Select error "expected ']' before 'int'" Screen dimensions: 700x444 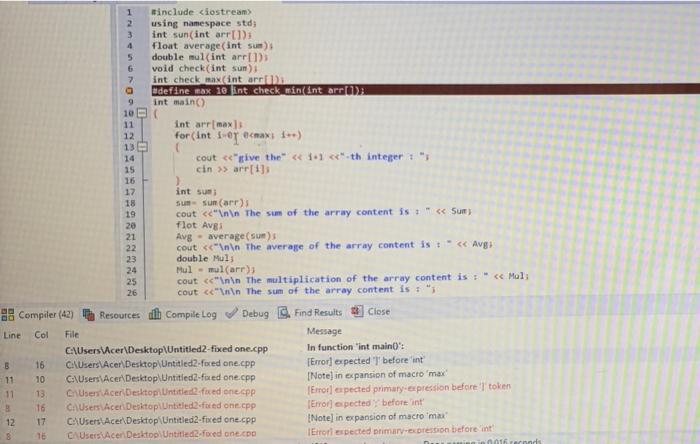point(366,360)
